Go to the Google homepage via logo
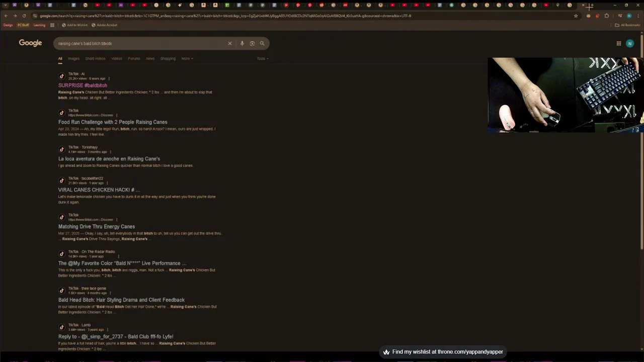This screenshot has height=362, width=644. coord(30,43)
